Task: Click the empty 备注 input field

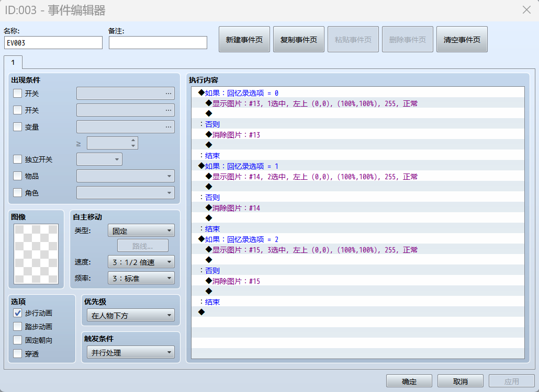Action: click(158, 43)
